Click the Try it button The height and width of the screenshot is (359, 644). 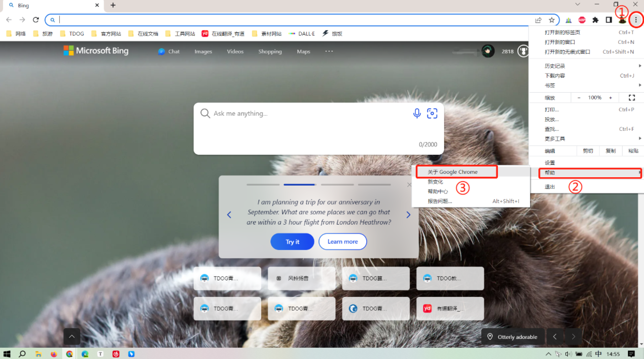click(x=292, y=241)
